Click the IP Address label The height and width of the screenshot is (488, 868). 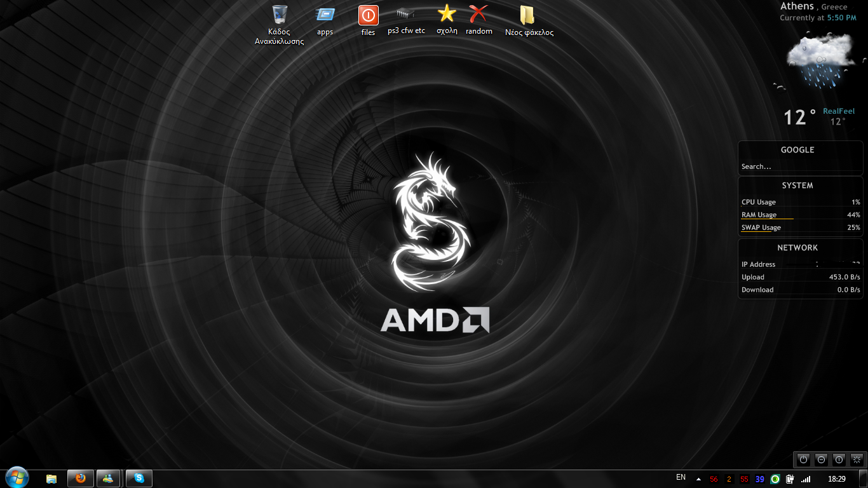coord(759,264)
